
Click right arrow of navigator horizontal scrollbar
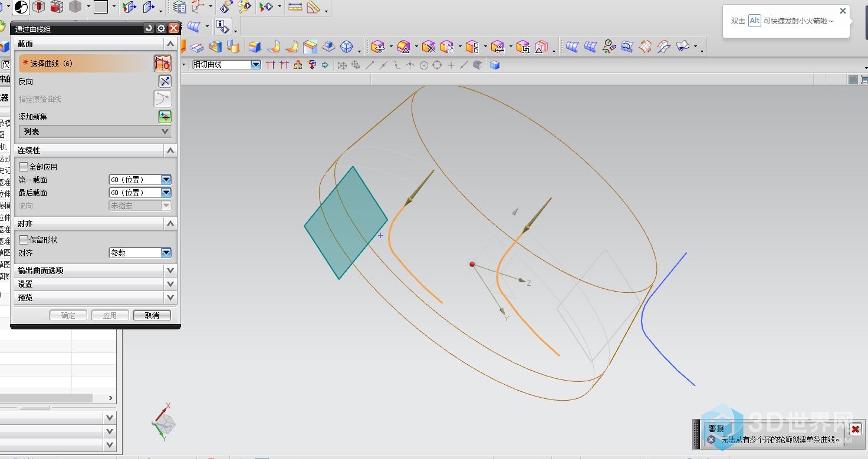click(110, 398)
